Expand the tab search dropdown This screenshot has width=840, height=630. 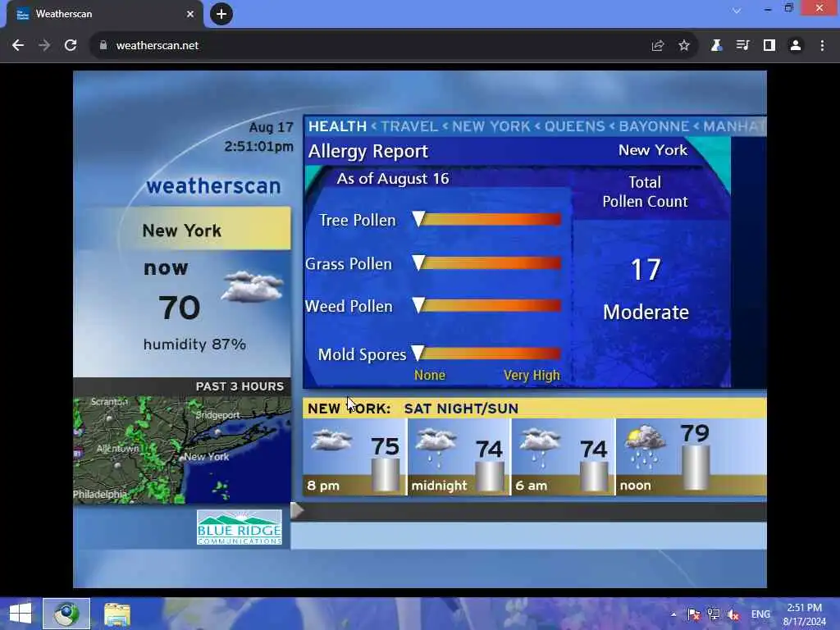[x=737, y=10]
